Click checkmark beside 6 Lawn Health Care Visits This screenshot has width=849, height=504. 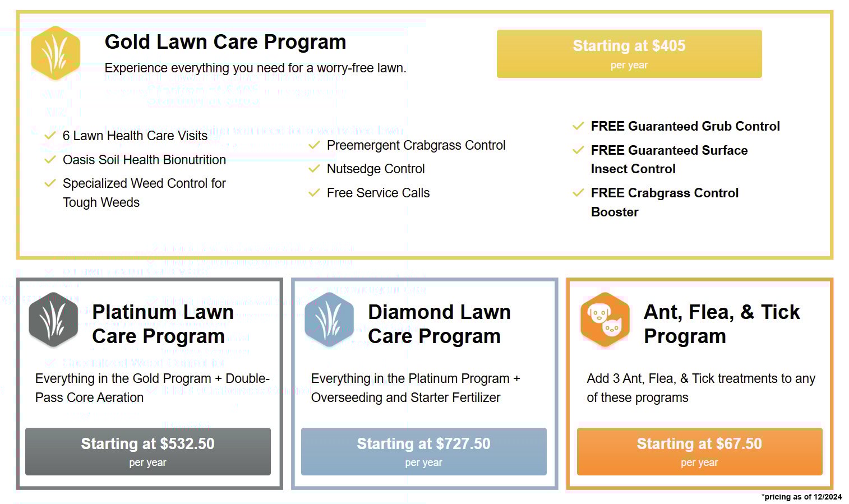[x=50, y=136]
